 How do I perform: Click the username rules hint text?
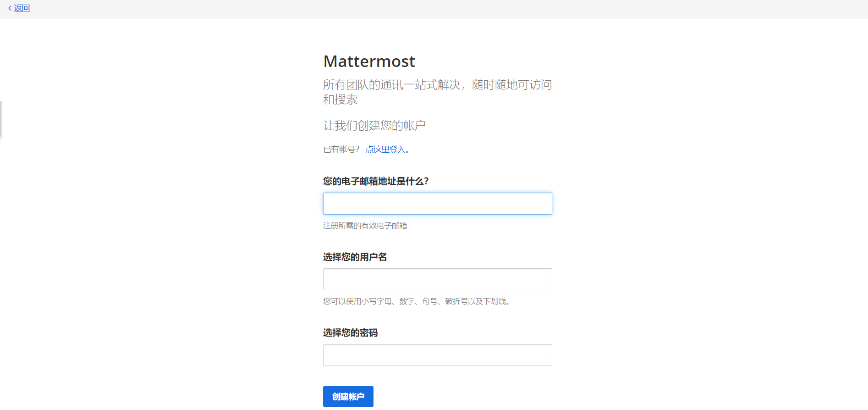click(x=417, y=301)
